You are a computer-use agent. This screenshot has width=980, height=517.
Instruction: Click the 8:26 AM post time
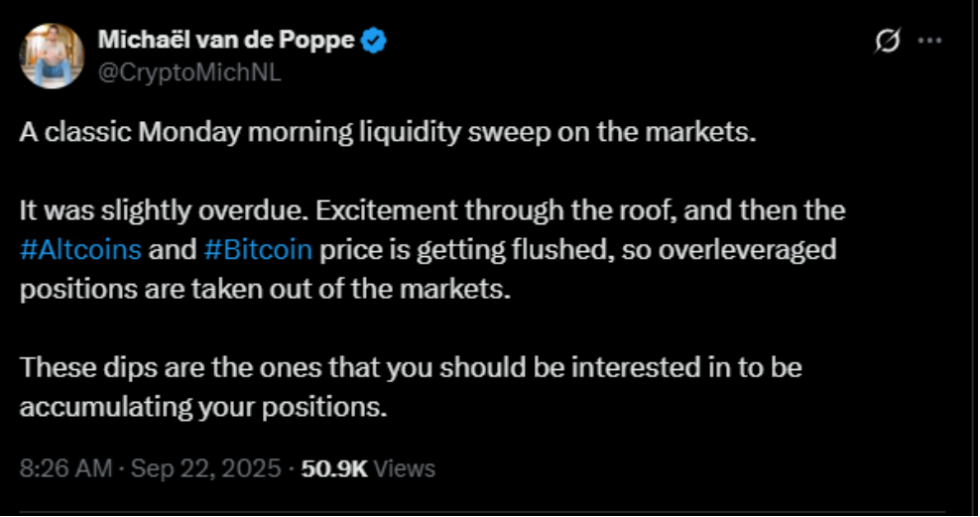click(x=65, y=468)
